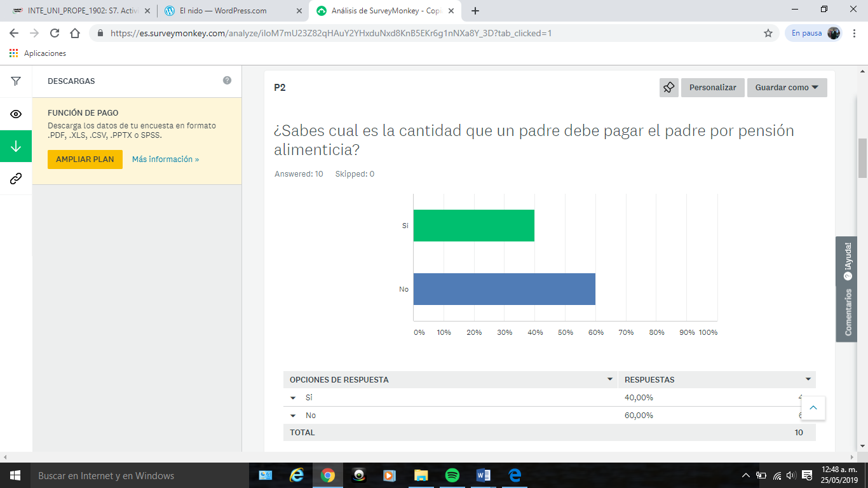
Task: Select the share link chain icon
Action: point(16,179)
